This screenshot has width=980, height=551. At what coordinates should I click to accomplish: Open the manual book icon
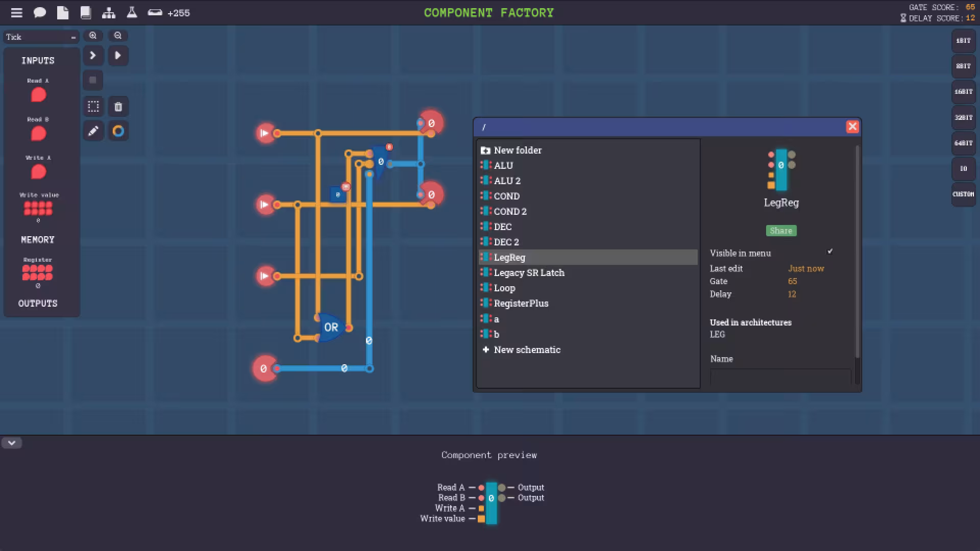tap(86, 13)
